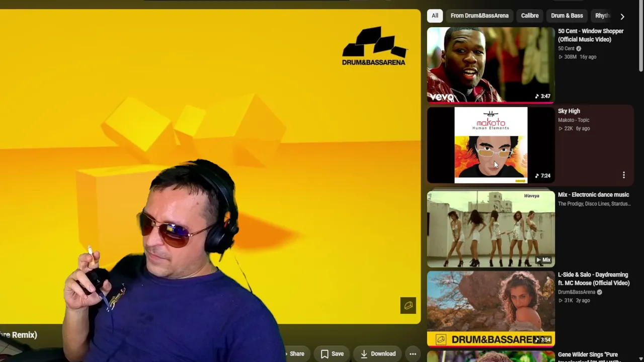Image resolution: width=644 pixels, height=362 pixels.
Task: Open the 50 Cent Window Shopper thumbnail
Action: coord(491,65)
